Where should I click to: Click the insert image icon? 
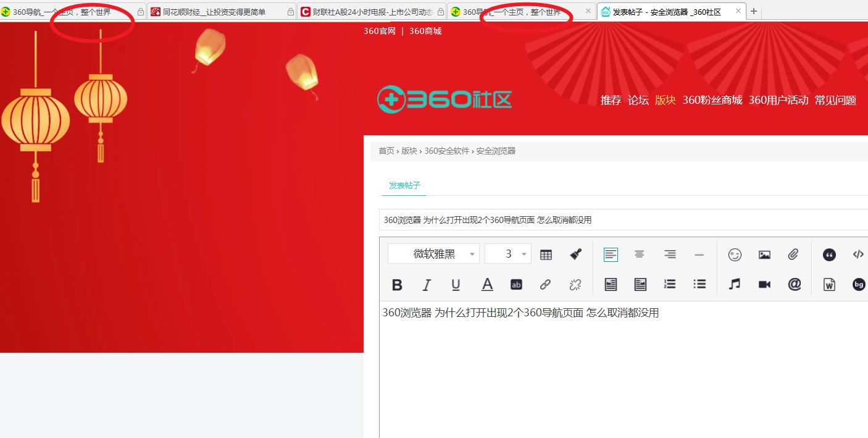coord(764,255)
